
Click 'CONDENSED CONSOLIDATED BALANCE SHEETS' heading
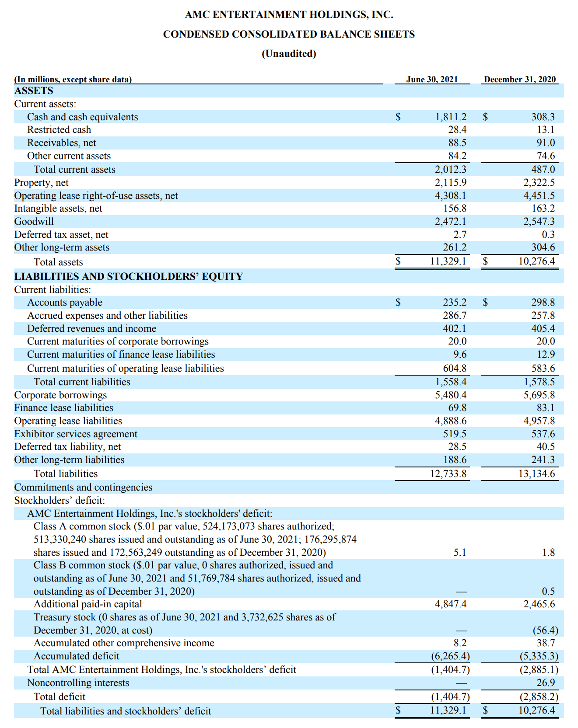289,34
